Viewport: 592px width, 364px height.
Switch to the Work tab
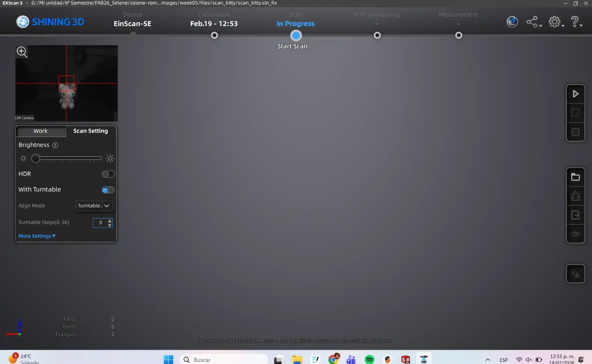pos(40,131)
